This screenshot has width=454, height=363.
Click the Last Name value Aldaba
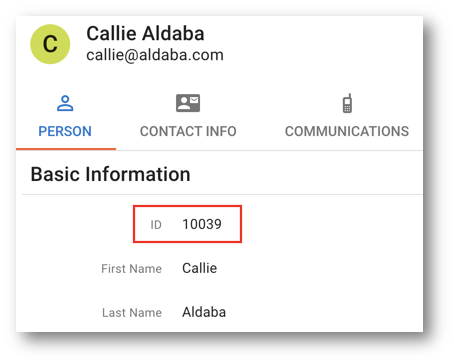pos(204,312)
